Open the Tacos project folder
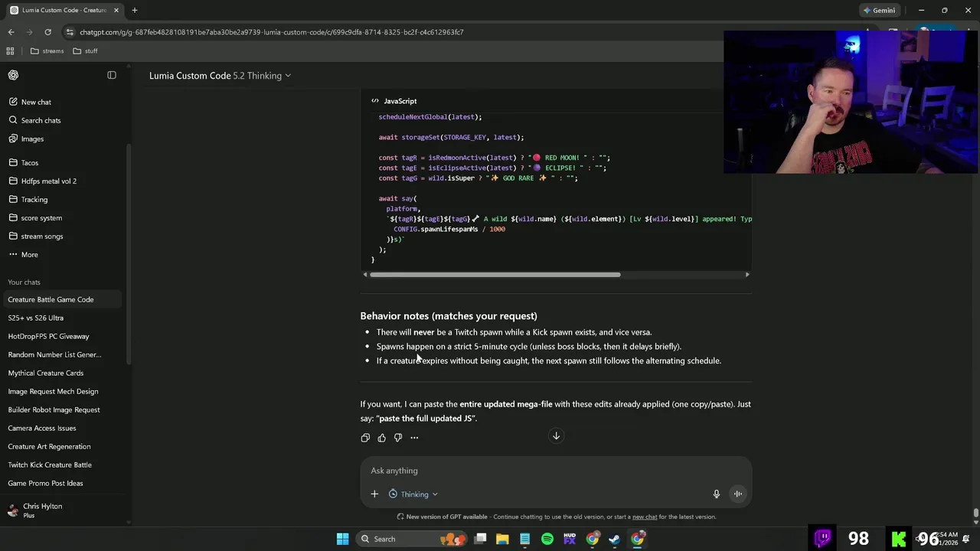The image size is (980, 551). click(30, 162)
